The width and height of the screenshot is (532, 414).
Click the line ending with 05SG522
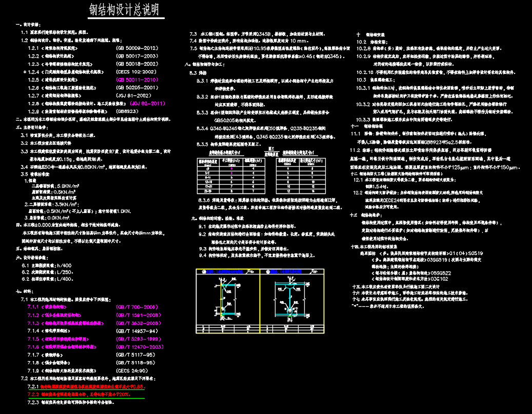[x=411, y=273]
